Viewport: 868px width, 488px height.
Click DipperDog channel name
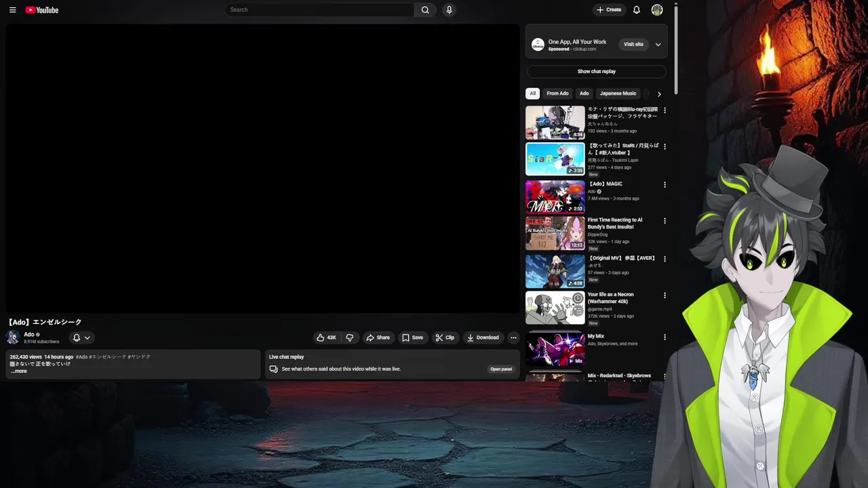598,235
